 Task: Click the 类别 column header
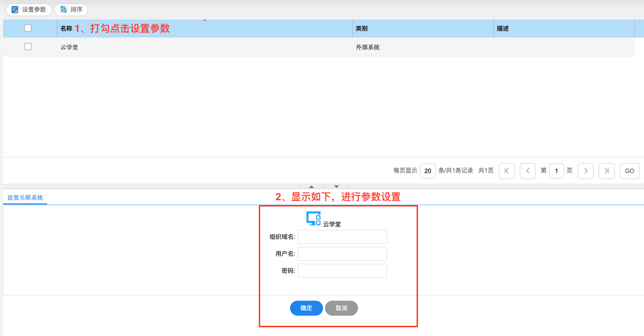tap(361, 29)
